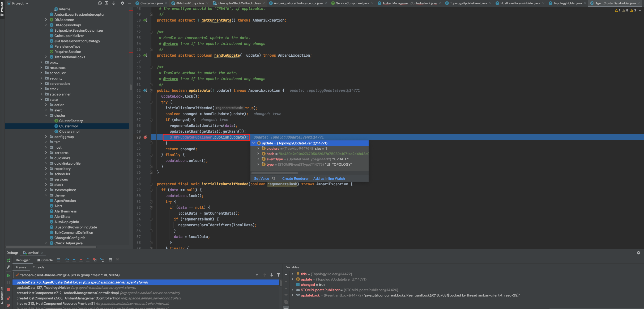Click Set Value link in popup

262,178
